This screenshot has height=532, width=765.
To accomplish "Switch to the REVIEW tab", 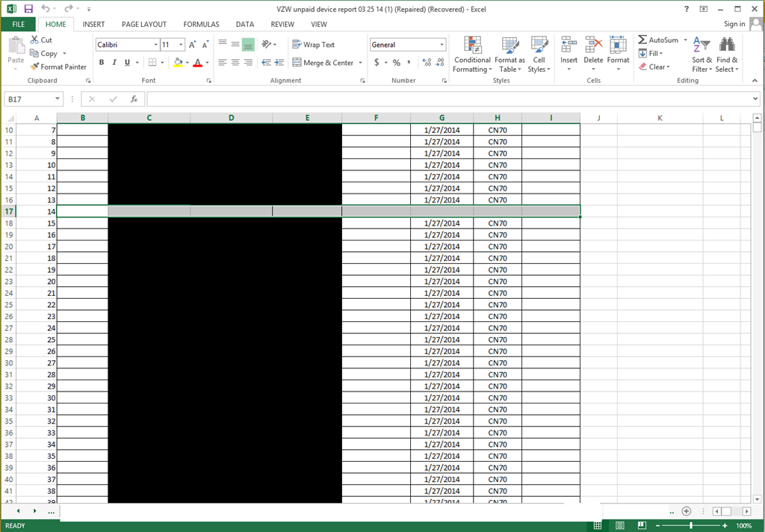I will [x=282, y=25].
